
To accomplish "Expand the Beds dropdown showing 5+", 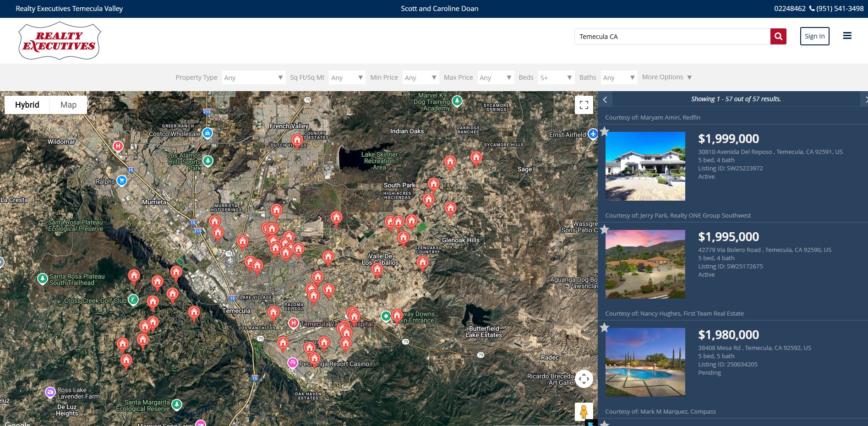I will point(556,78).
